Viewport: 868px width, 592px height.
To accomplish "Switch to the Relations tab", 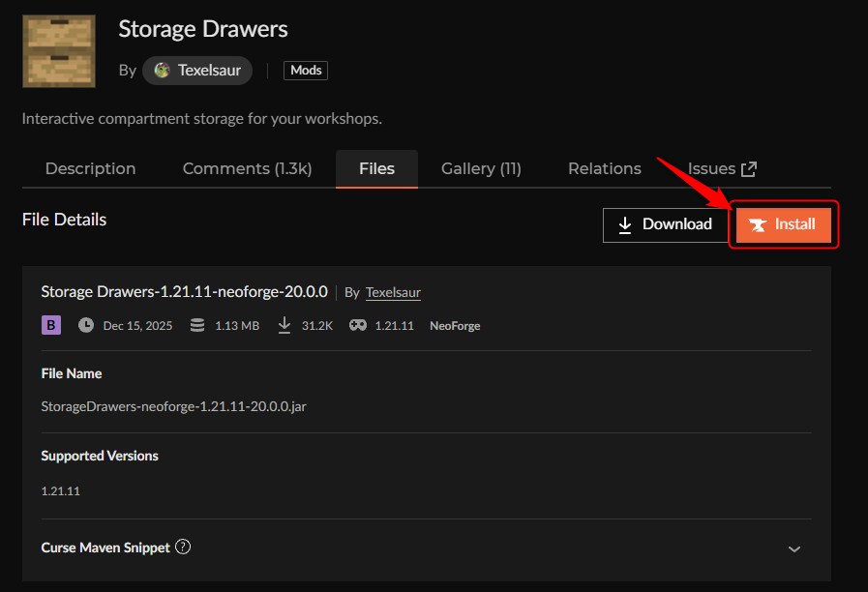I will point(604,168).
